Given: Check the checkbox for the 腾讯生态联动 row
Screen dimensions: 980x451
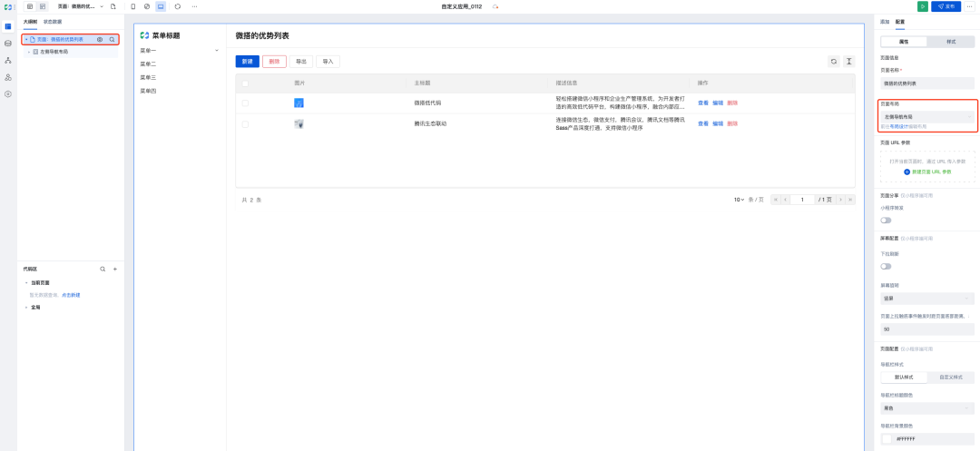Looking at the screenshot, I should pyautogui.click(x=245, y=123).
